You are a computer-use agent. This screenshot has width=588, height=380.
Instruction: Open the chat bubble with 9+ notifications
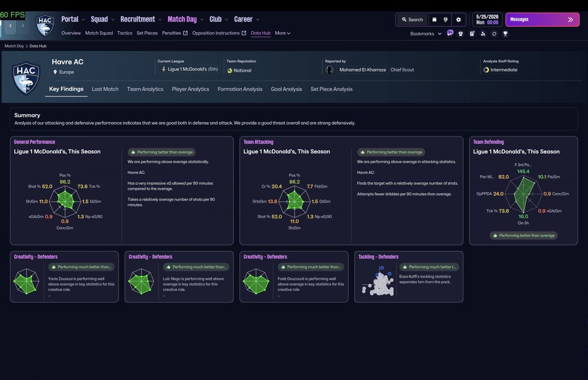coord(450,33)
